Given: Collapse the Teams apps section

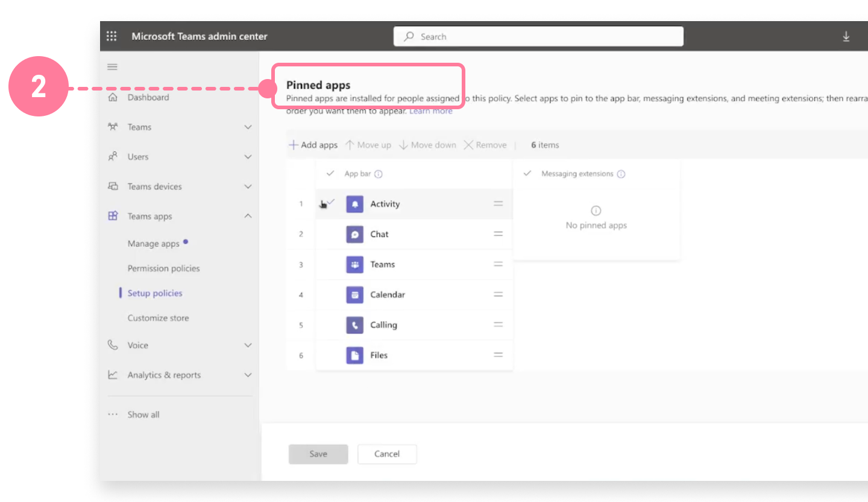Looking at the screenshot, I should pyautogui.click(x=248, y=216).
